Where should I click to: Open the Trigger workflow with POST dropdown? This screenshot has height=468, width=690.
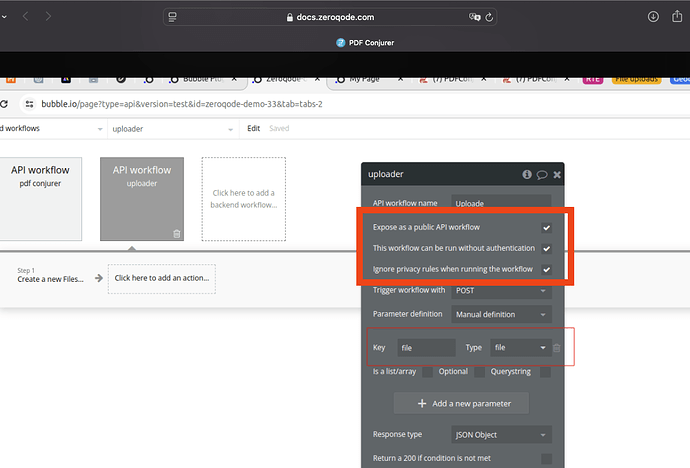click(x=501, y=291)
